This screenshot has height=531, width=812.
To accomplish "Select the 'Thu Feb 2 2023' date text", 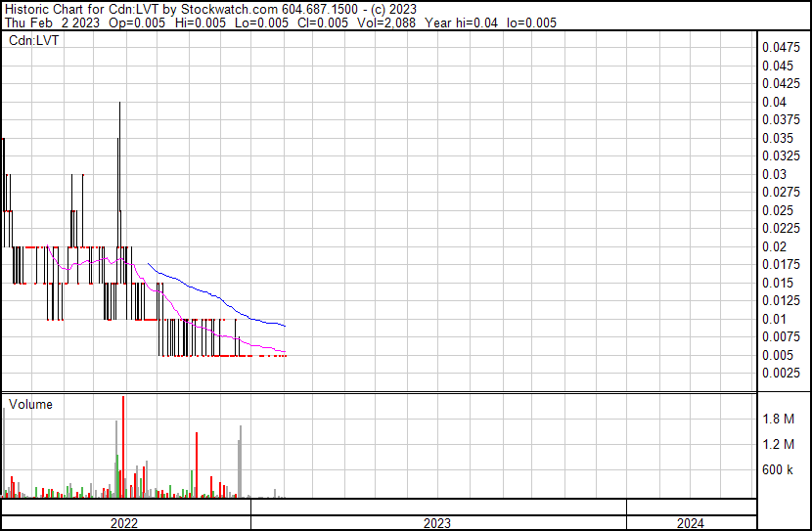I will pos(52,22).
